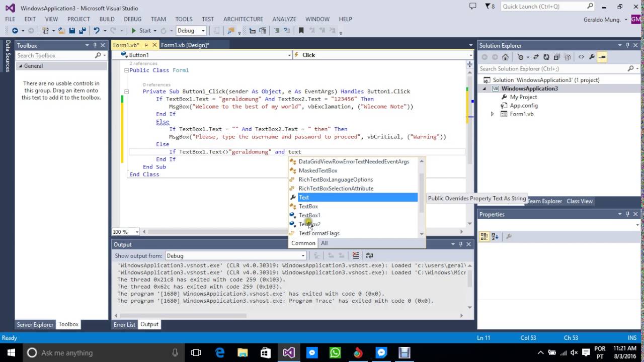Screen dimensions: 644x362
Task: Click the View Code icon in Solution Explorer
Action: [581, 57]
